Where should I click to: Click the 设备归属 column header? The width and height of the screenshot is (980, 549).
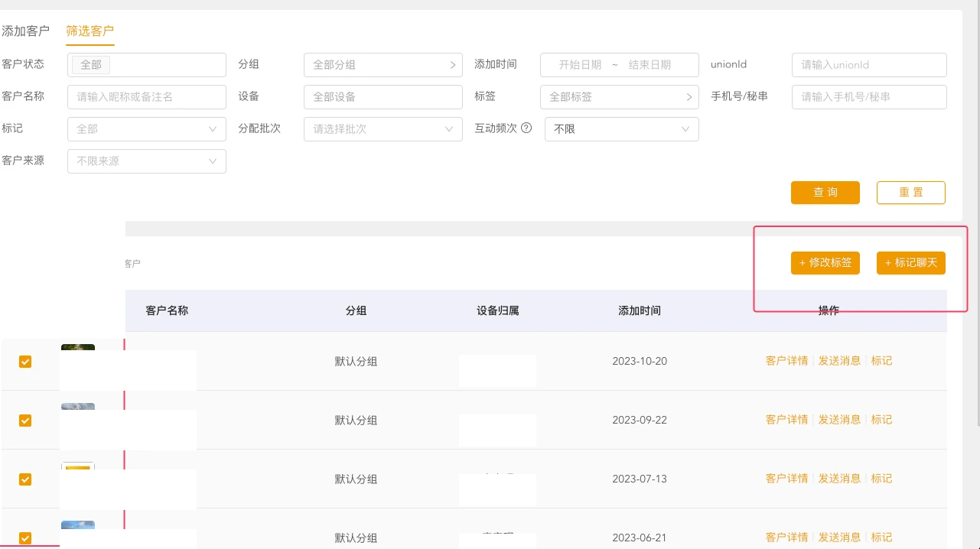[498, 310]
